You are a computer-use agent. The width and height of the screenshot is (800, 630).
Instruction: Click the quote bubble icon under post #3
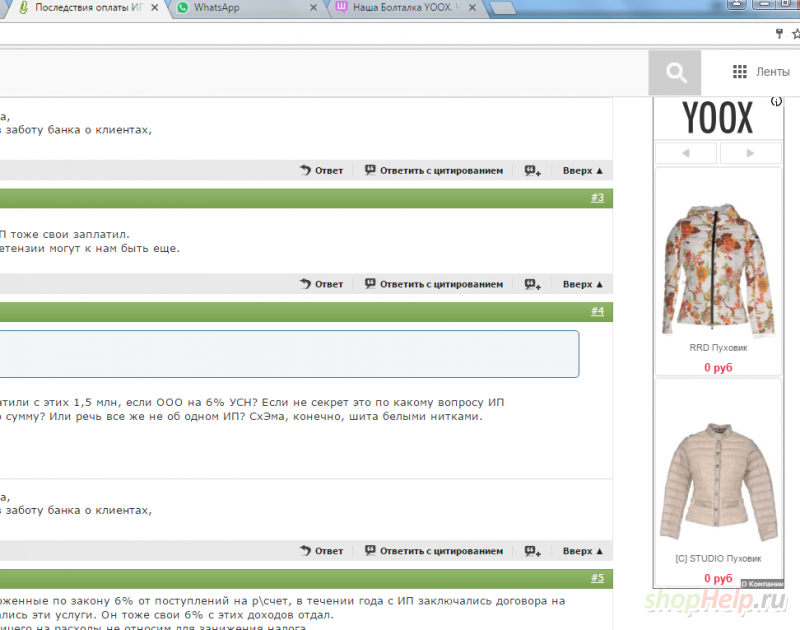tap(370, 284)
